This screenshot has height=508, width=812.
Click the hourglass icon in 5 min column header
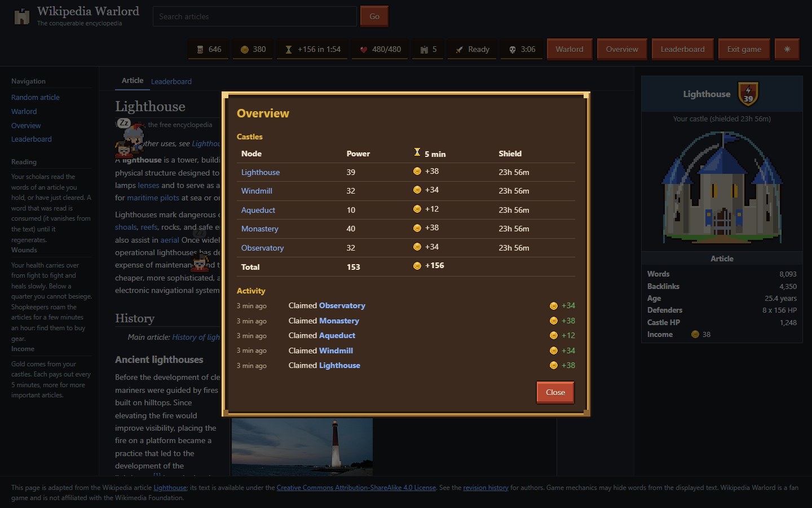[x=417, y=152]
